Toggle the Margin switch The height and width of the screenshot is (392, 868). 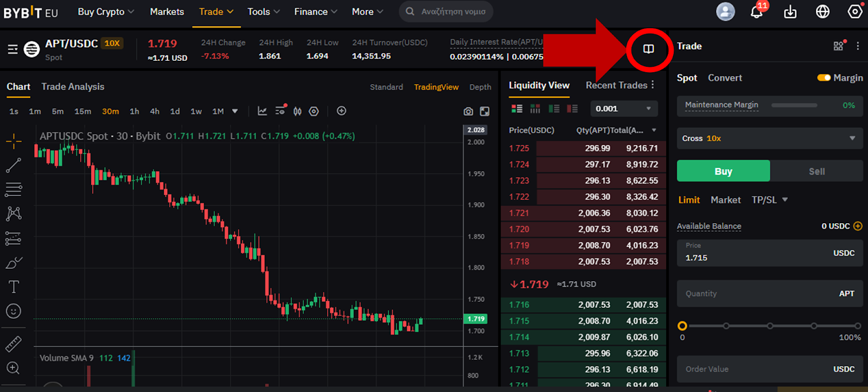click(x=824, y=78)
